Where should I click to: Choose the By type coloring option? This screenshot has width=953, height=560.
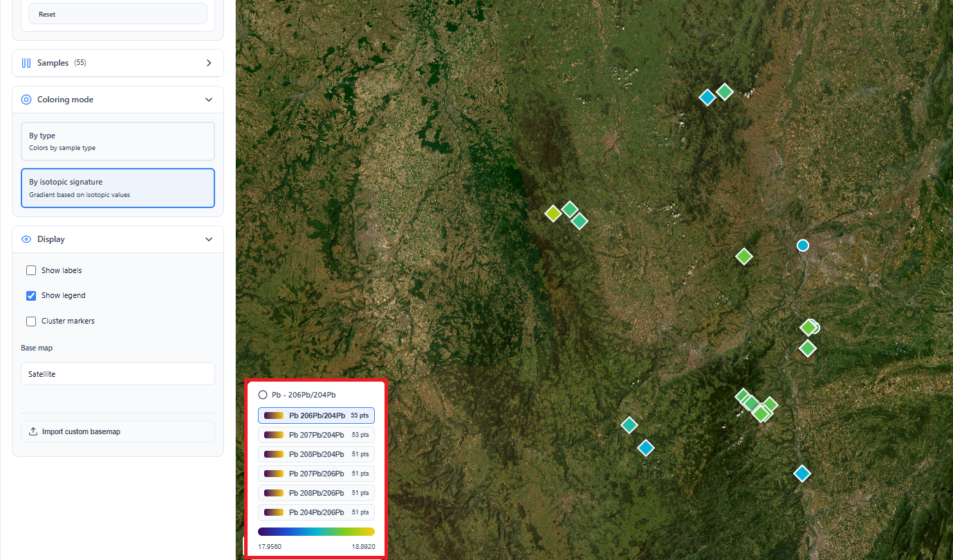(118, 141)
